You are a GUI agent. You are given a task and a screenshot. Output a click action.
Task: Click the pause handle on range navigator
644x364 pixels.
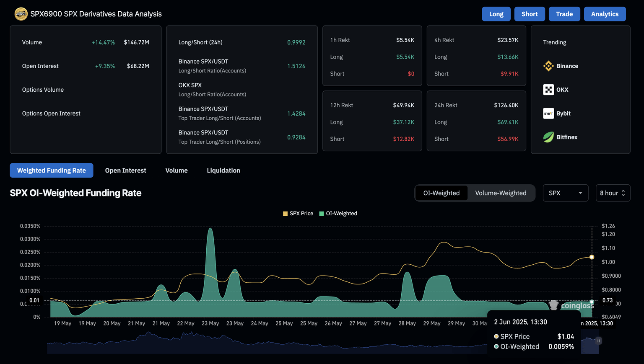599,341
